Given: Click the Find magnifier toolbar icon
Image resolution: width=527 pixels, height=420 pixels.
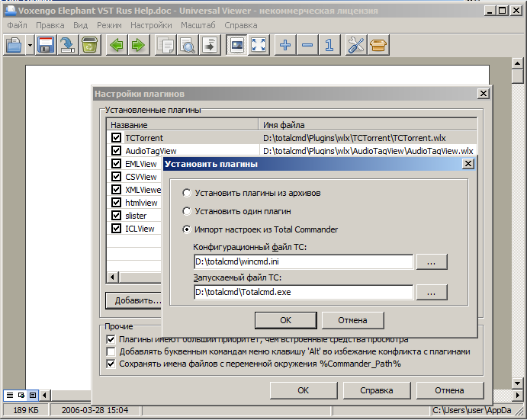Looking at the screenshot, I should pos(188,45).
